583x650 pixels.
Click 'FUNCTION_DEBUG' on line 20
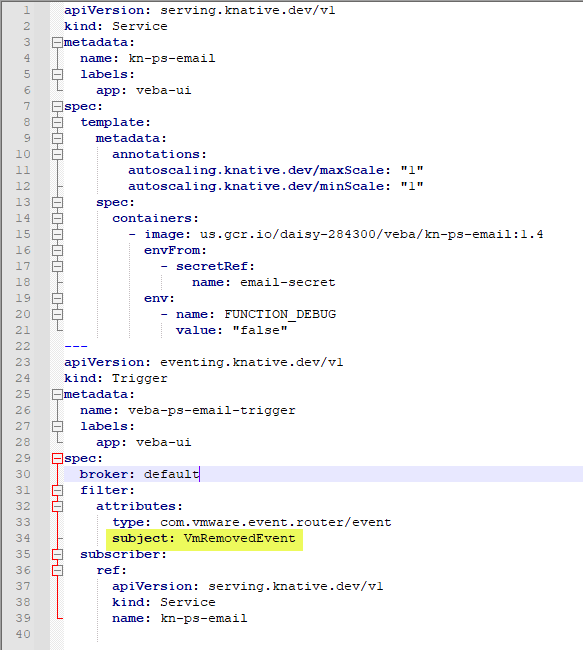pos(280,314)
